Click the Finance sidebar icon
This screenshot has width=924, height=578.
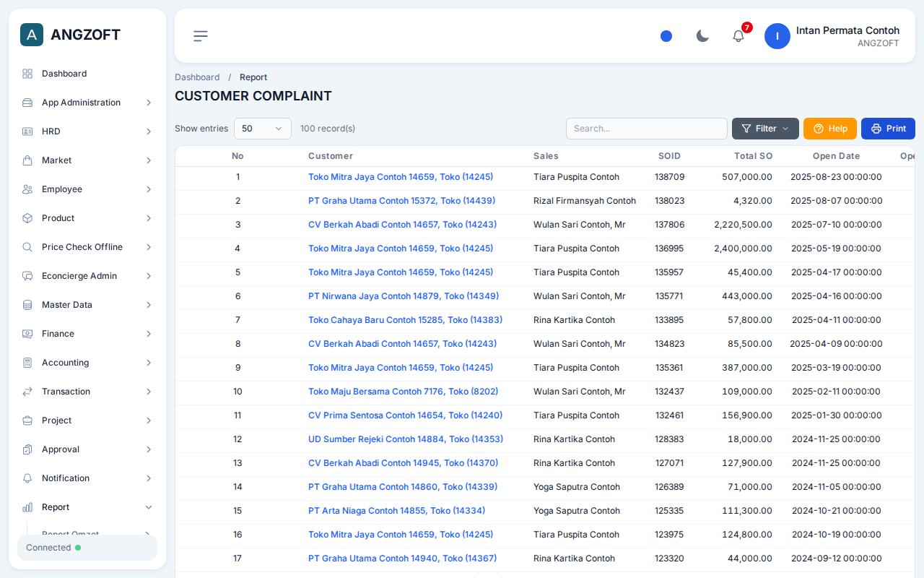(27, 334)
